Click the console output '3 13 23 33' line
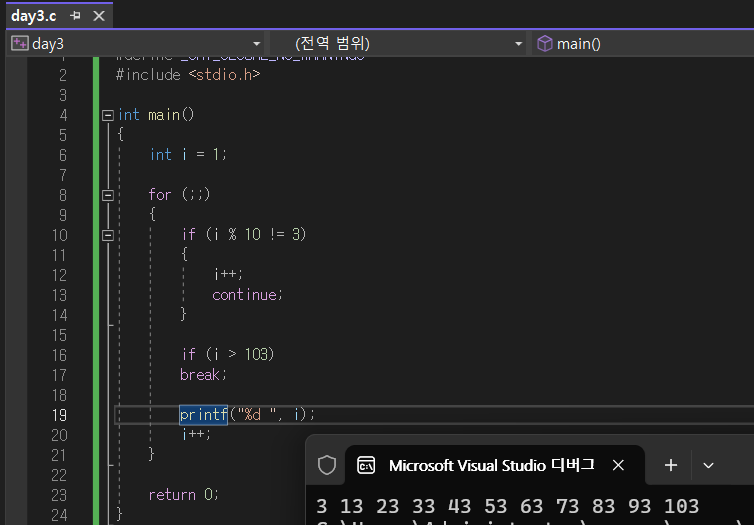Viewport: 754px width, 525px height. (x=507, y=506)
